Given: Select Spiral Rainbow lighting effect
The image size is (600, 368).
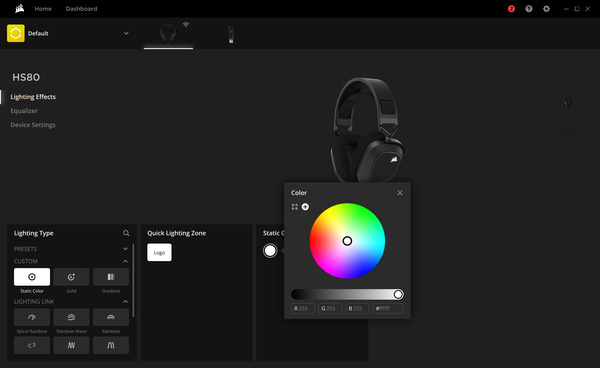Looking at the screenshot, I should click(32, 317).
